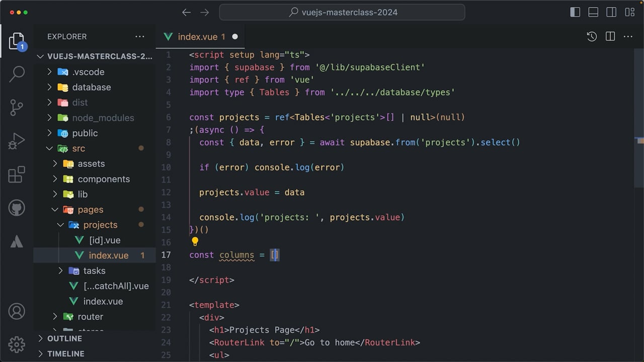Image resolution: width=644 pixels, height=362 pixels.
Task: Toggle the secondary side bar layout icon
Action: pyautogui.click(x=611, y=13)
